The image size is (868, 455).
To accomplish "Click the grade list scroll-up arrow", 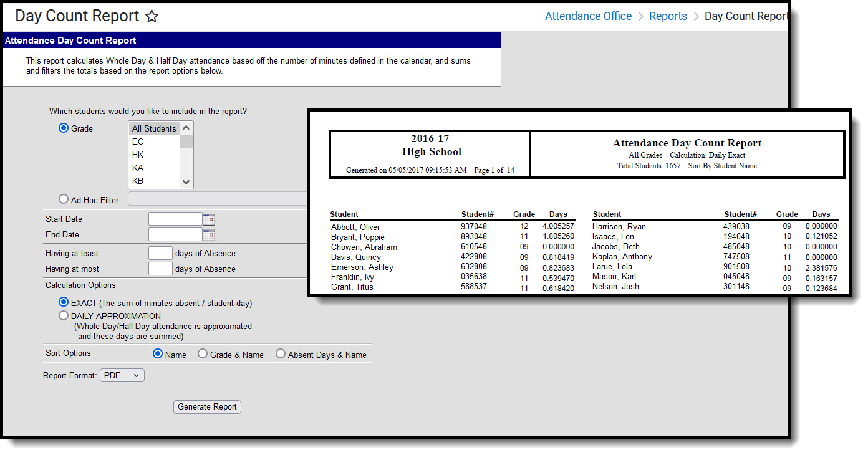I will click(x=186, y=128).
